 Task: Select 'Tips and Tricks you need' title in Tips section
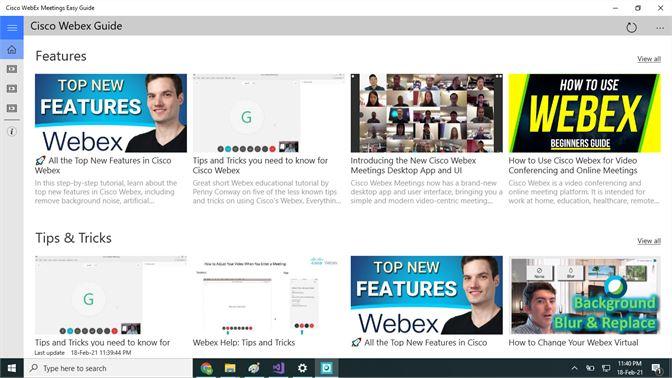pos(102,342)
